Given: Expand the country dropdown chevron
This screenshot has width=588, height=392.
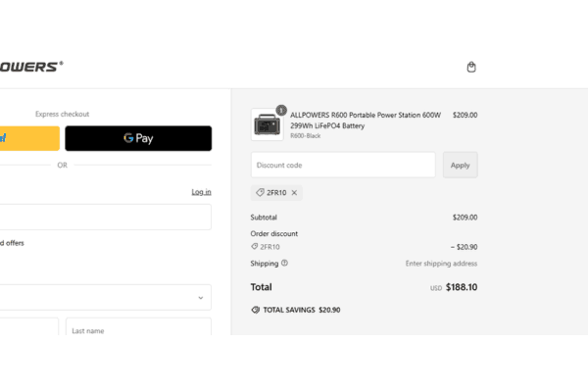Looking at the screenshot, I should click(201, 297).
